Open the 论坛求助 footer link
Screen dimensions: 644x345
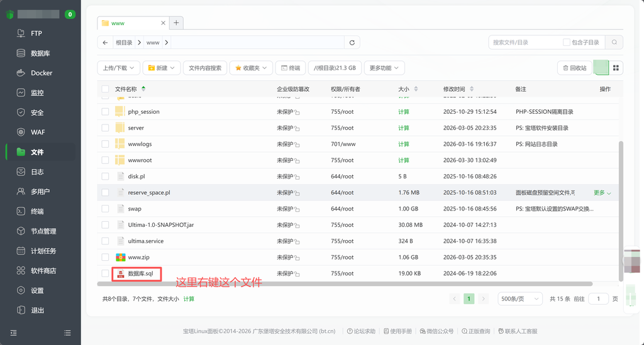pos(361,331)
